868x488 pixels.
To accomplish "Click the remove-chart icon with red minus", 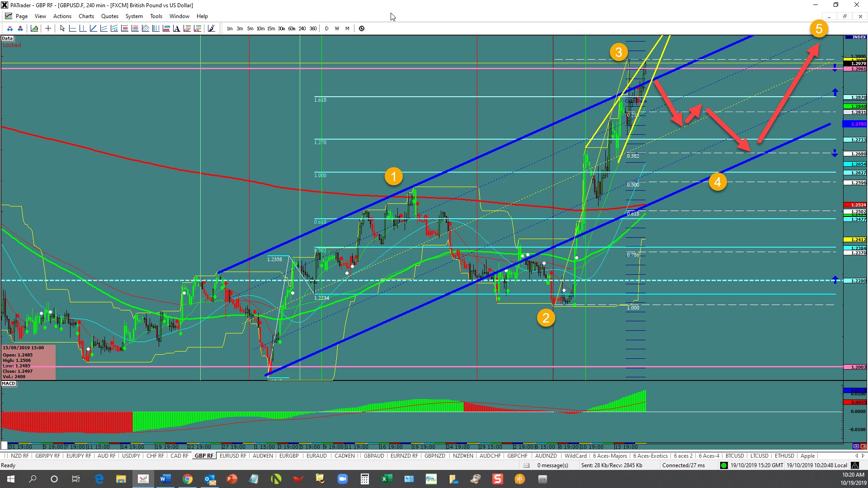I will pos(10,28).
